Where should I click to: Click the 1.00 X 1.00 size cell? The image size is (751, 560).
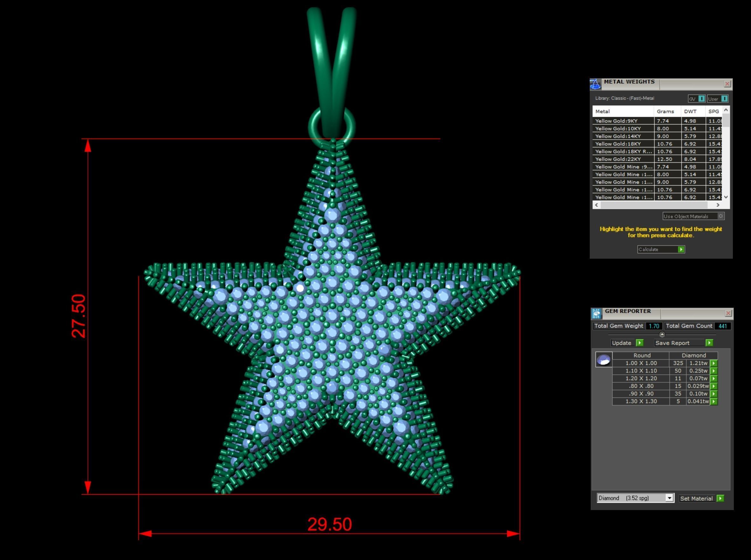(x=641, y=363)
